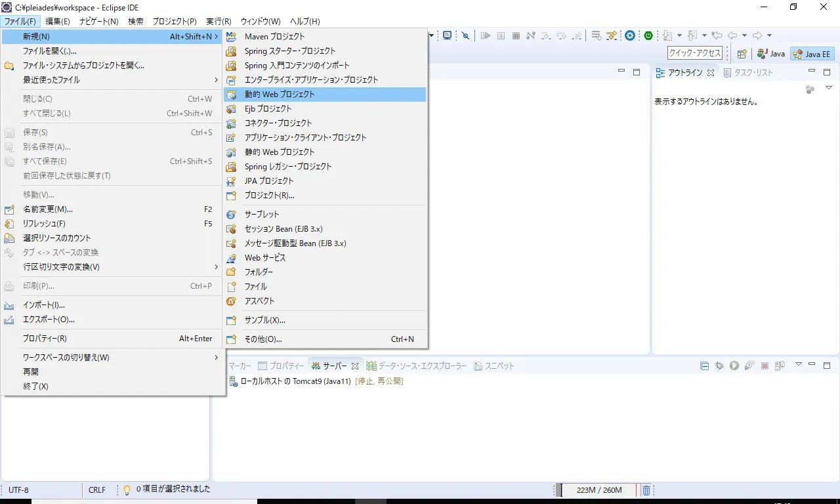The width and height of the screenshot is (840, 504).
Task: Switch to the タスク・リスト tab
Action: (748, 73)
